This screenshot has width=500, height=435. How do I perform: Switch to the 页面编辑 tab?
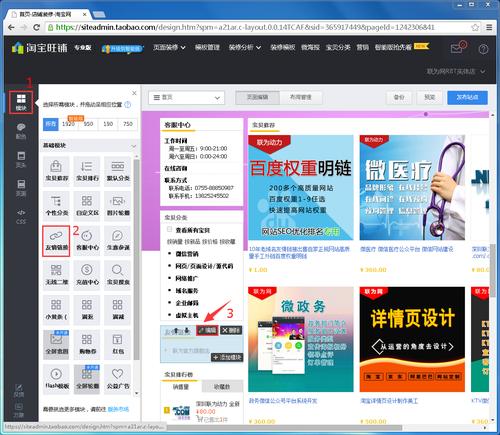pos(257,97)
